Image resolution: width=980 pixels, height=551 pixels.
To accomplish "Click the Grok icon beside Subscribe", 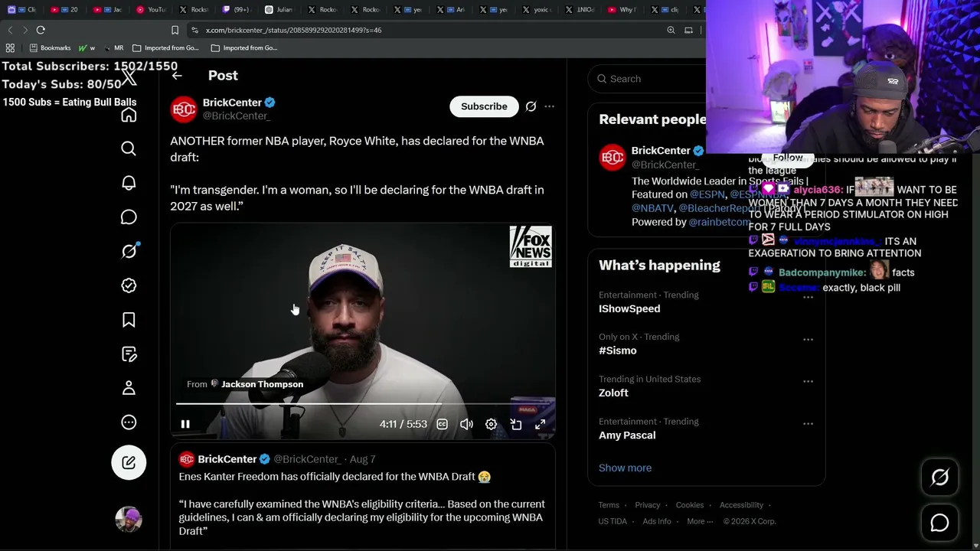I will [x=531, y=106].
